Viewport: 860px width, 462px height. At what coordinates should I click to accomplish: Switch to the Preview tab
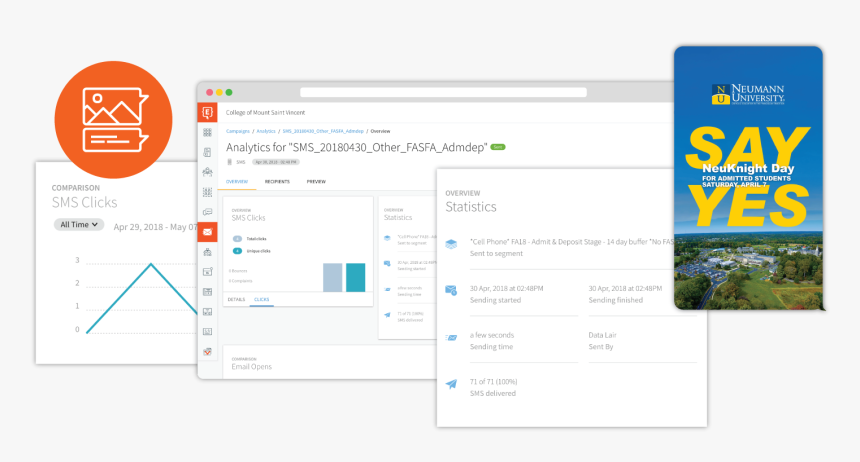click(316, 182)
